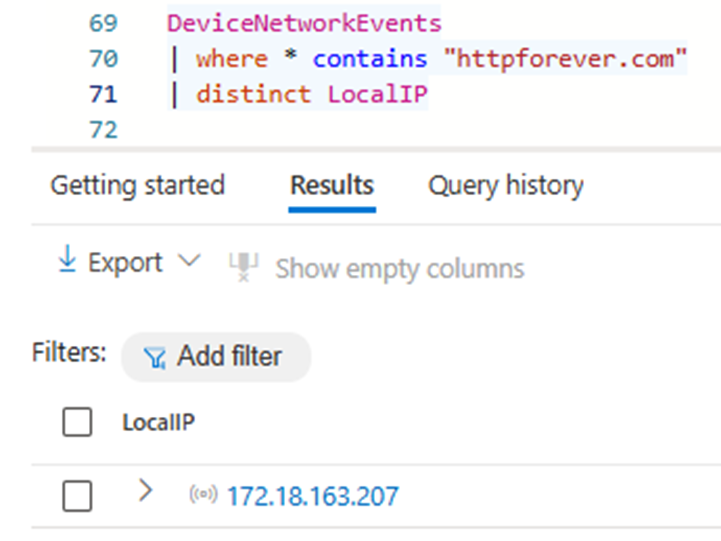Viewport: 721px width, 541px height.
Task: Open the 172.18.163.207 IP address link
Action: (x=312, y=495)
